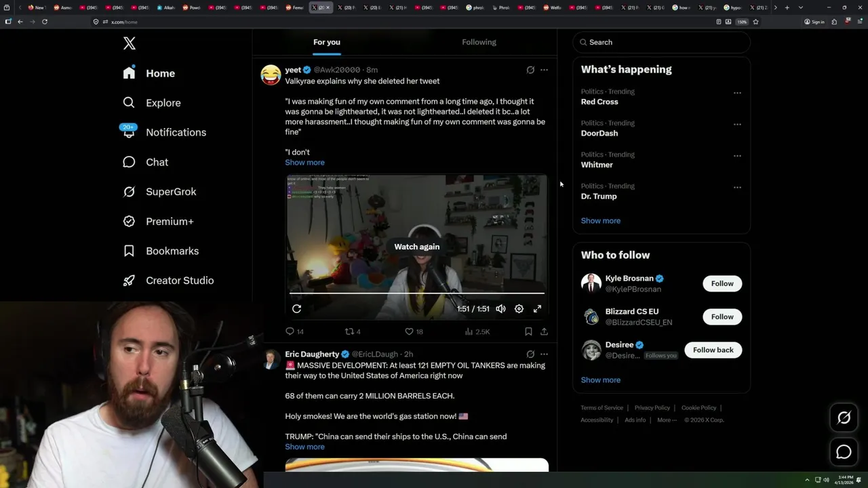
Task: Open a new browser tab
Action: (x=787, y=7)
